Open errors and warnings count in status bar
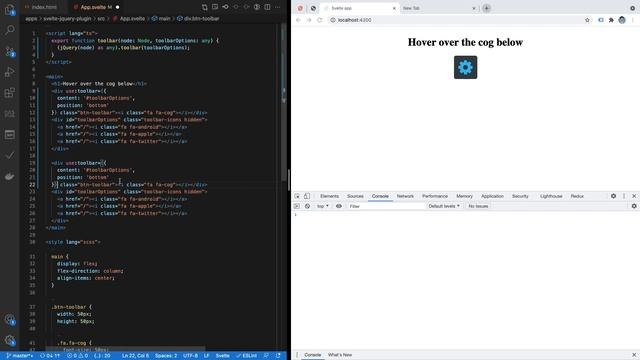 [x=78, y=356]
